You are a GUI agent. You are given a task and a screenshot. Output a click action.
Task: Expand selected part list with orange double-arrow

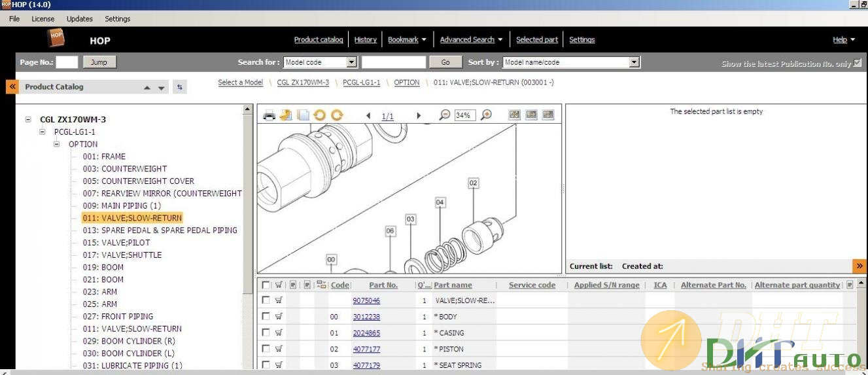(859, 266)
